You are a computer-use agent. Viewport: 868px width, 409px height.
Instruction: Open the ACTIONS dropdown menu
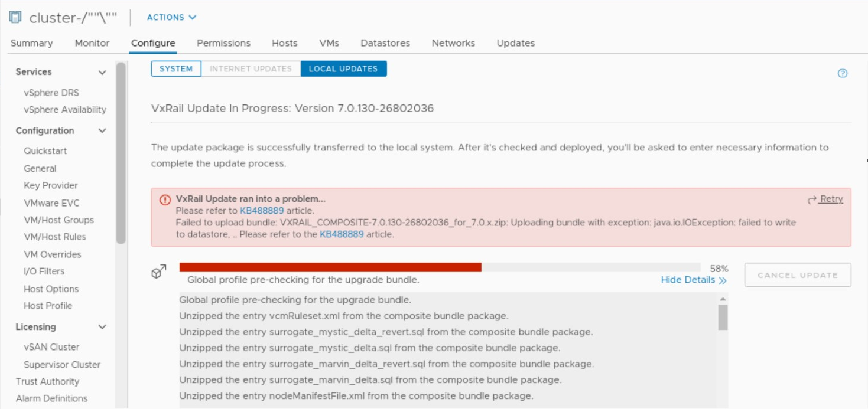pos(171,18)
